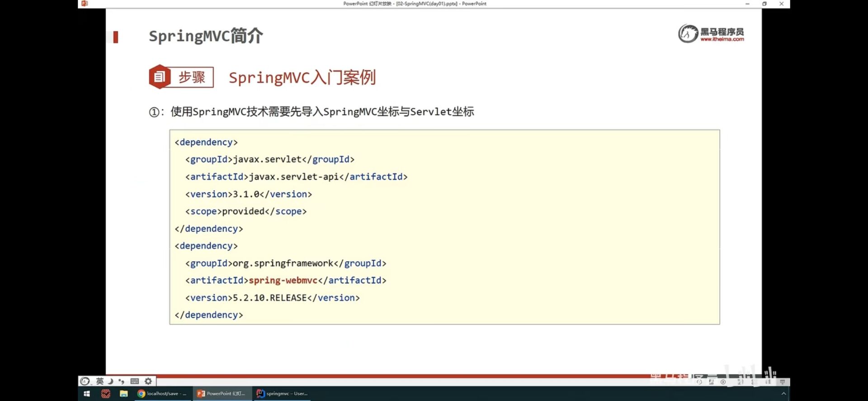Expand the system tray hidden icons chevron

783,394
